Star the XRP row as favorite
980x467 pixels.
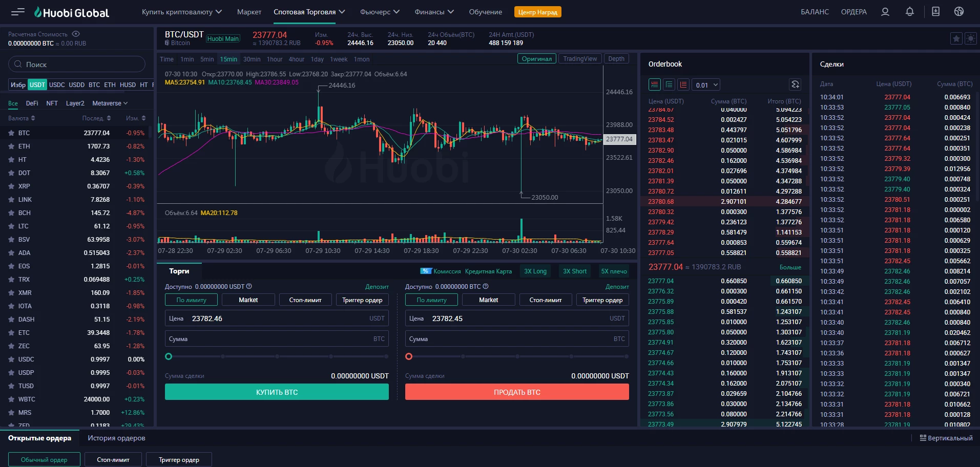tap(11, 186)
